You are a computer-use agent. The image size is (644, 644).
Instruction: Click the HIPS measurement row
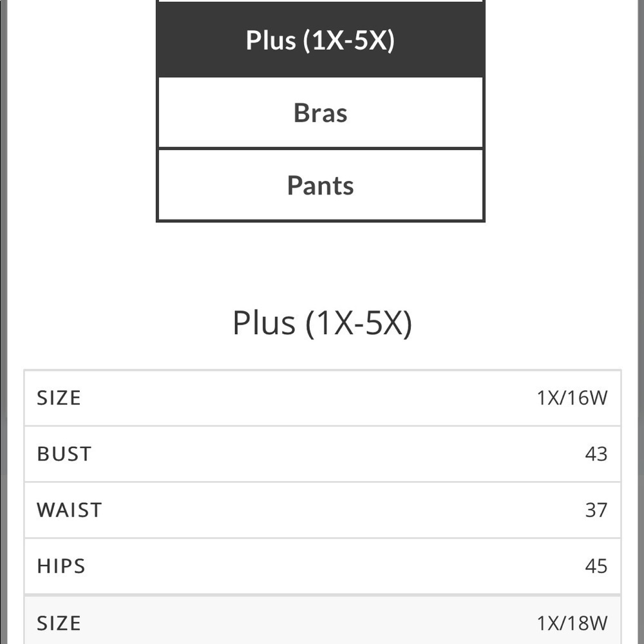[x=322, y=566]
